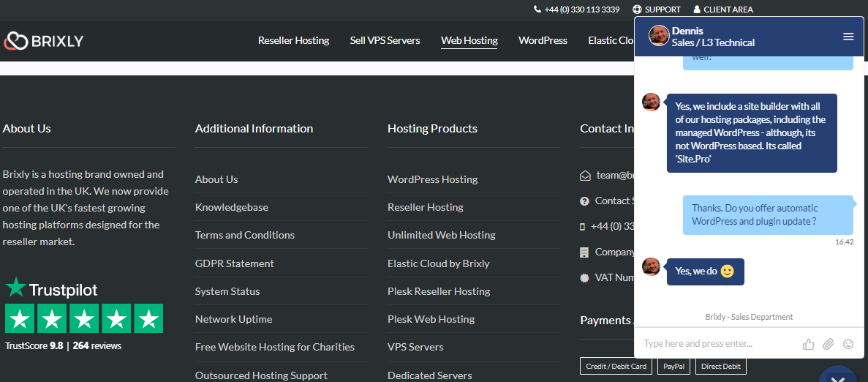Click the PayPal payment button

click(x=673, y=366)
